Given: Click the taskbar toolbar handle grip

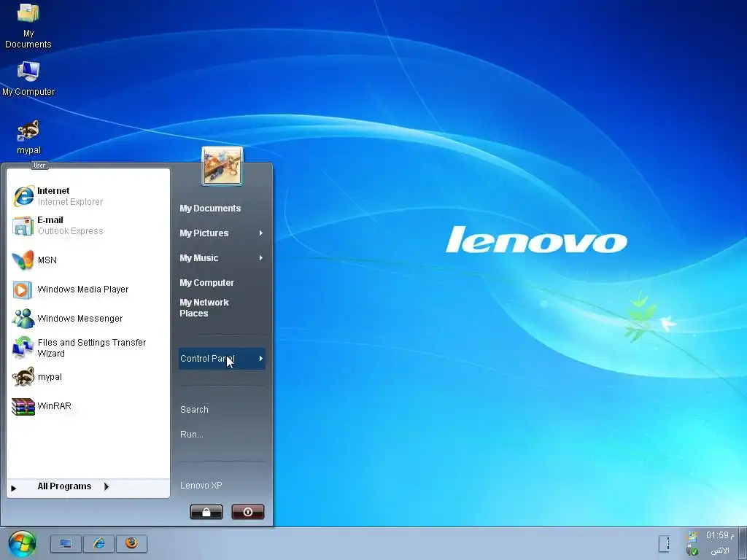Looking at the screenshot, I should [x=665, y=543].
